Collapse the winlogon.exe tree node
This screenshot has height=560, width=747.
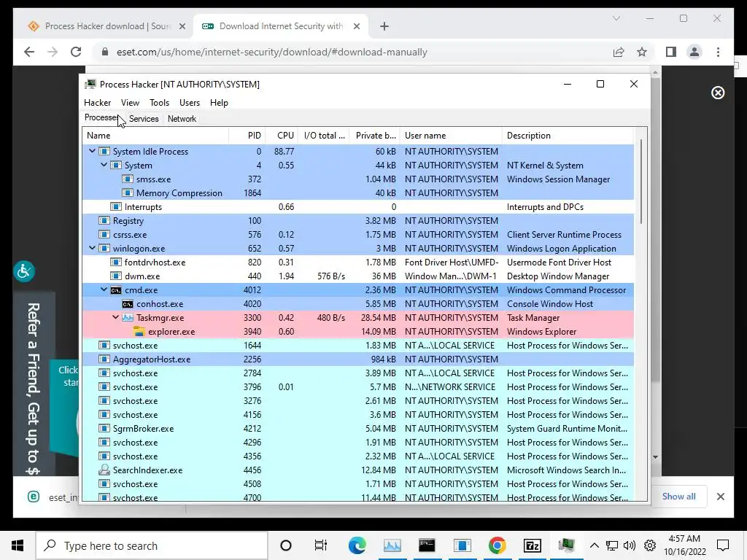pos(92,248)
